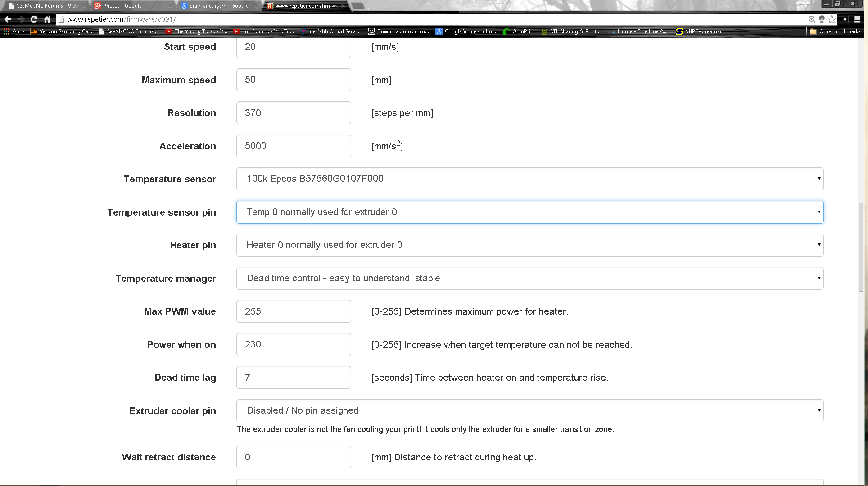The image size is (868, 486).
Task: Switch to the Photos - Google+ tab
Action: click(x=124, y=6)
